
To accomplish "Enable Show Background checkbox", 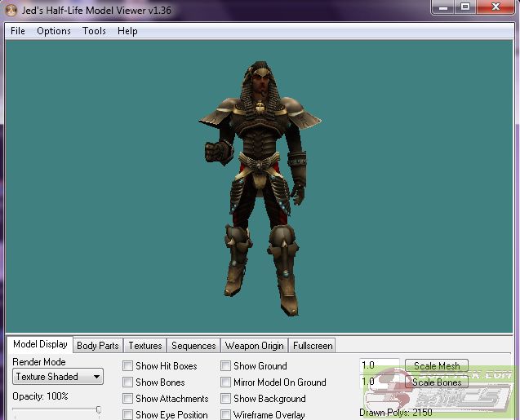I will 225,398.
